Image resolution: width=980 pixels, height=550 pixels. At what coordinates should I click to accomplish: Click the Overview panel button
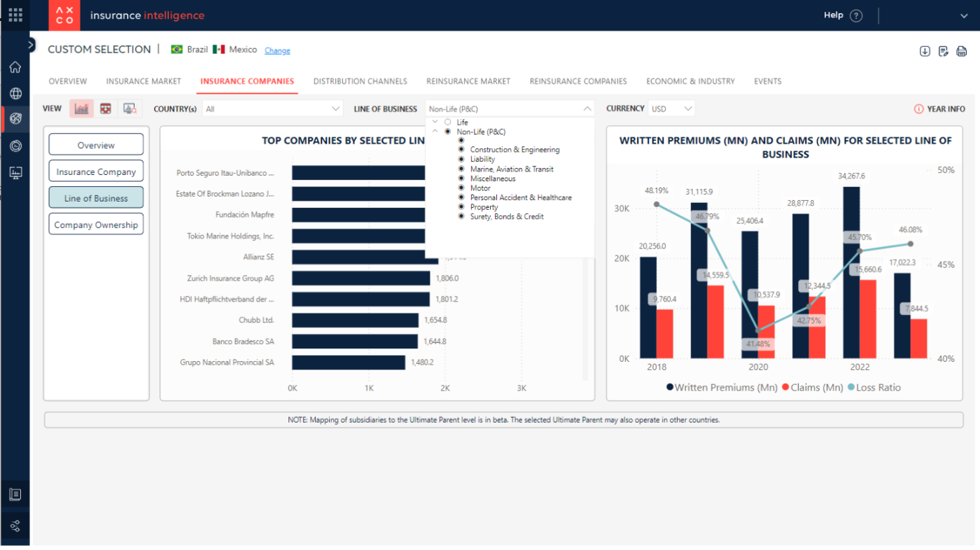click(x=96, y=145)
